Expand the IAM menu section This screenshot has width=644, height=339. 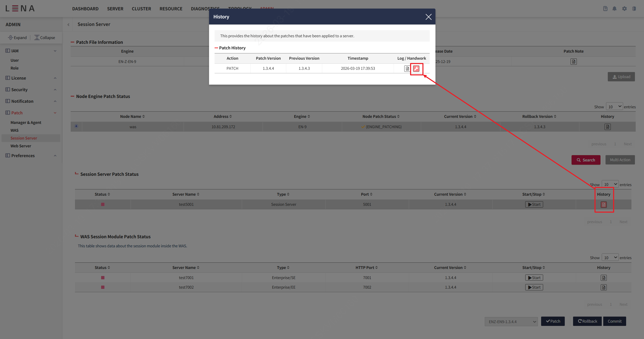pyautogui.click(x=31, y=51)
